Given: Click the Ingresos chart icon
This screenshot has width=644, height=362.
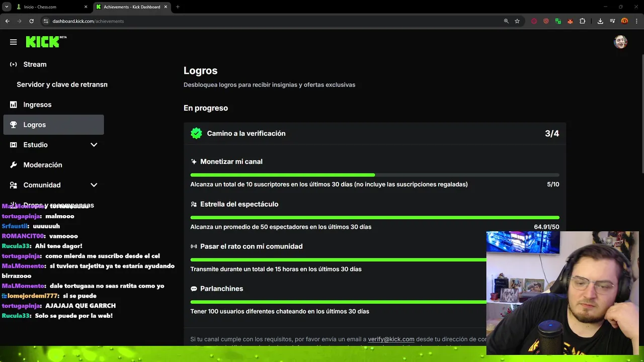Looking at the screenshot, I should (x=13, y=105).
